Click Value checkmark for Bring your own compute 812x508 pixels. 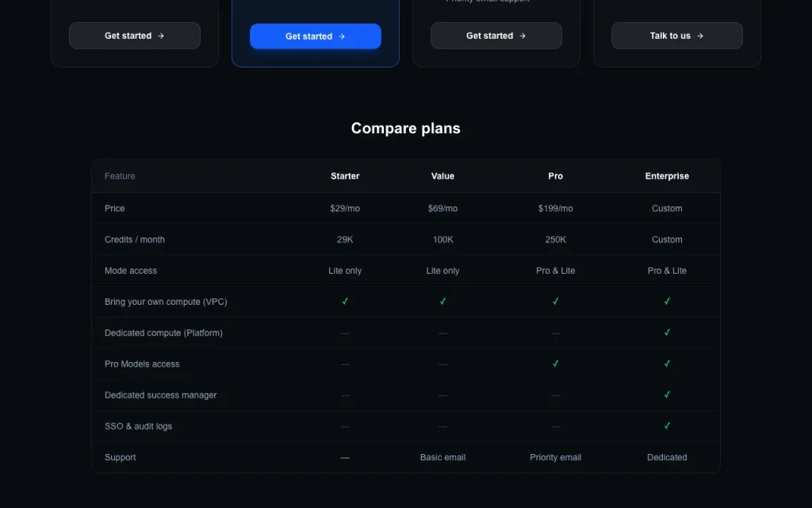[x=442, y=301]
